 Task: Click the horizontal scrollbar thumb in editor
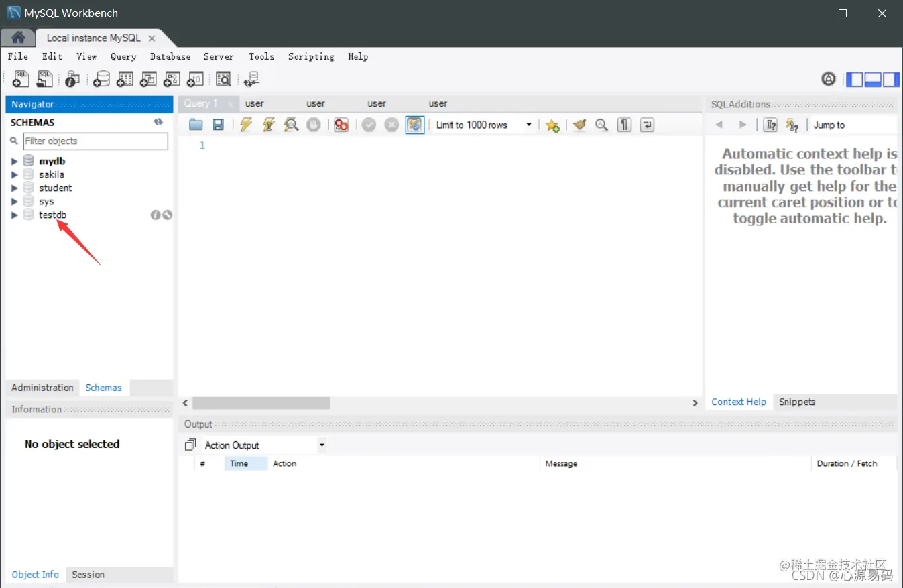261,403
